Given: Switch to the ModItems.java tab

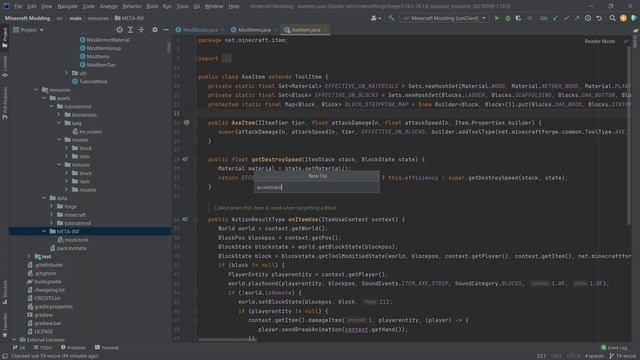Looking at the screenshot, I should pos(254,30).
